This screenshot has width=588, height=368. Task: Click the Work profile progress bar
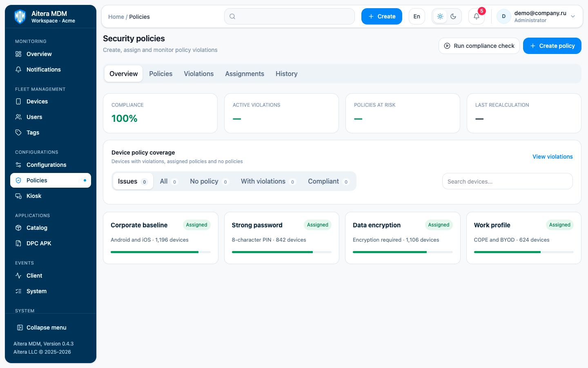point(523,252)
